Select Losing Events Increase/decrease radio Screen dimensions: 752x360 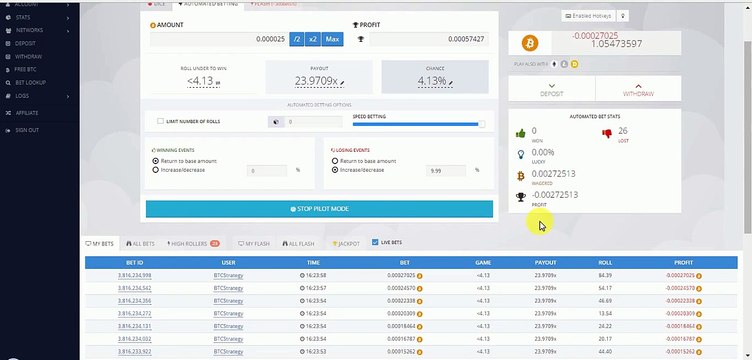click(x=335, y=170)
